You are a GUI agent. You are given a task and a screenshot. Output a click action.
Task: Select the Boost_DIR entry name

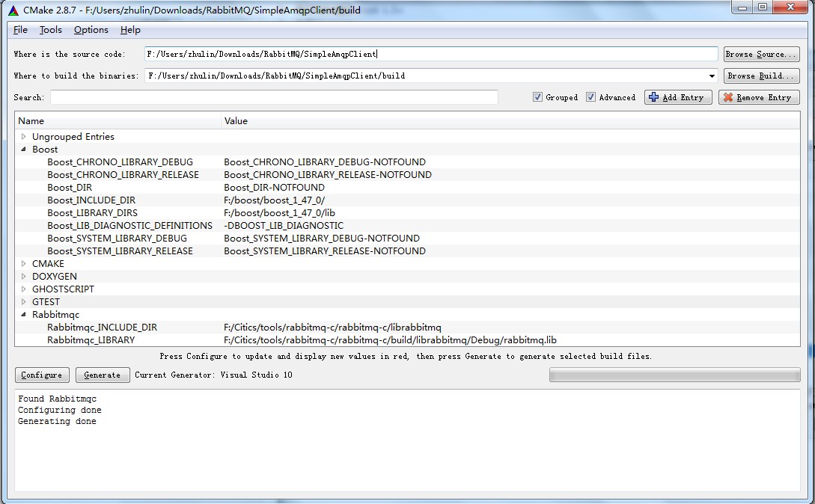point(70,188)
